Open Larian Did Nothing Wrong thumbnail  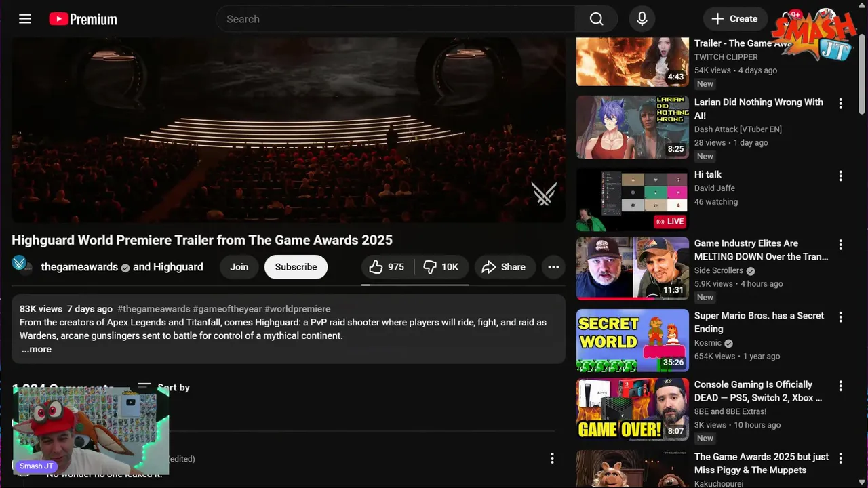coord(633,127)
